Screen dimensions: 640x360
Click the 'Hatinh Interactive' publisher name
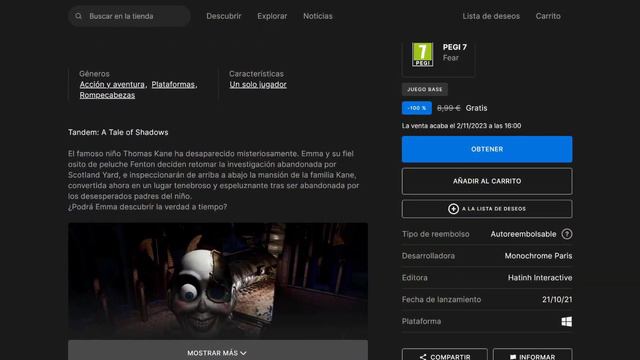(540, 278)
